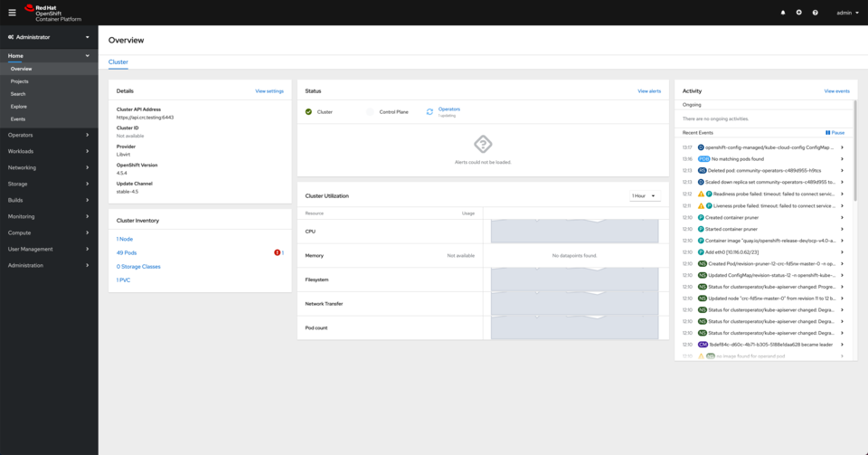Click the green Cluster status check icon
The width and height of the screenshot is (868, 455).
tap(309, 112)
